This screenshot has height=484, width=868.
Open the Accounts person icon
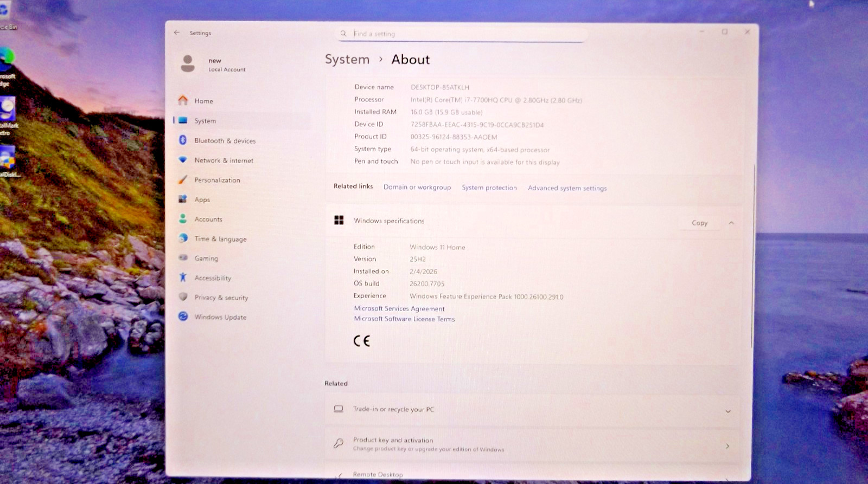pos(183,219)
